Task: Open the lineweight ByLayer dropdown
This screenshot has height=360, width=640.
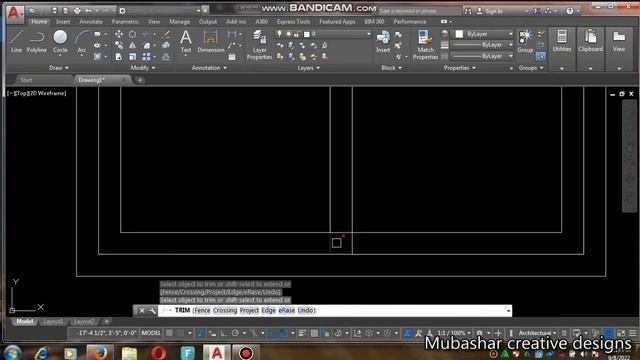Action: pos(482,45)
